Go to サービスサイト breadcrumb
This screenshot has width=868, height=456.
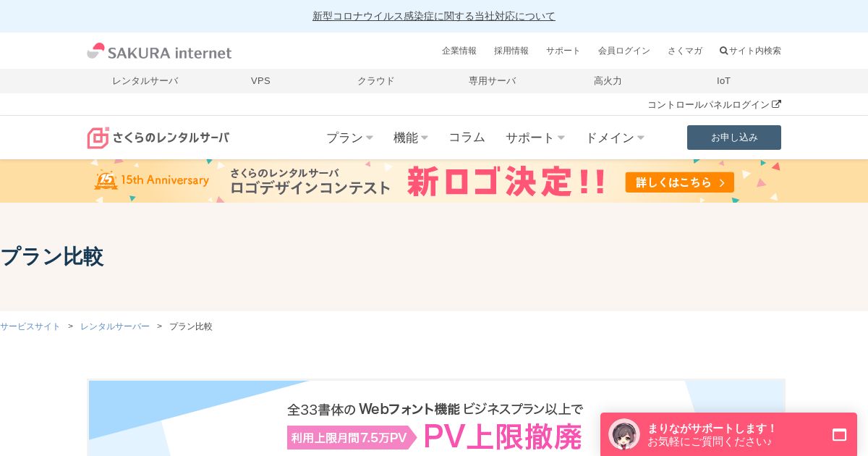point(30,326)
